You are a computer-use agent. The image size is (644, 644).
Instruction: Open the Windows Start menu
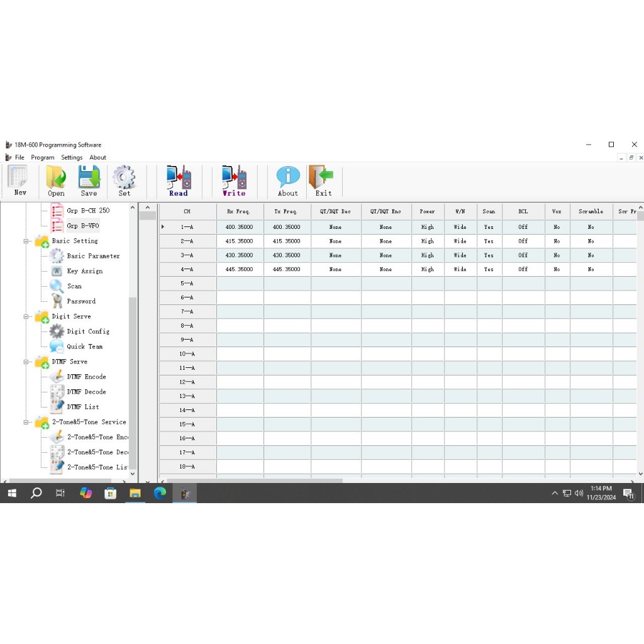(x=12, y=493)
